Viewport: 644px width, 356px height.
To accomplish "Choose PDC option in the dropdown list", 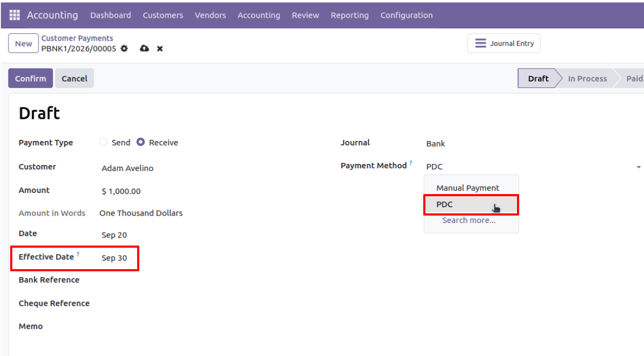I will [x=471, y=205].
